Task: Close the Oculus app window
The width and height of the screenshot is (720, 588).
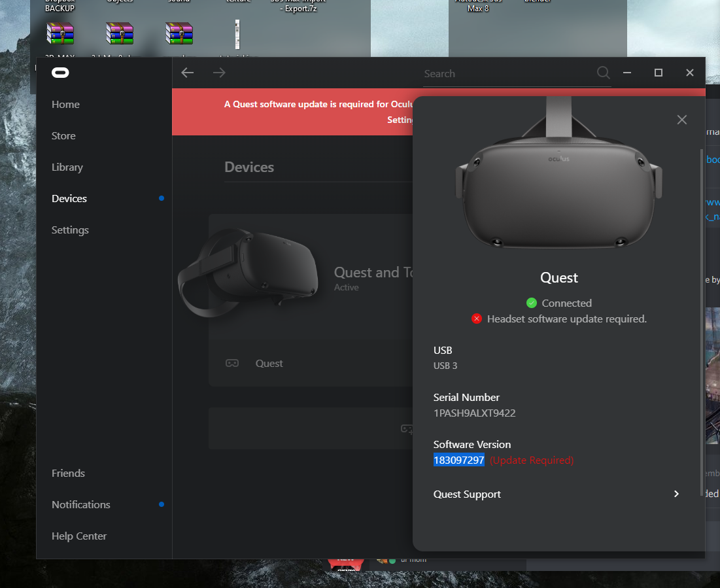Action: (689, 73)
